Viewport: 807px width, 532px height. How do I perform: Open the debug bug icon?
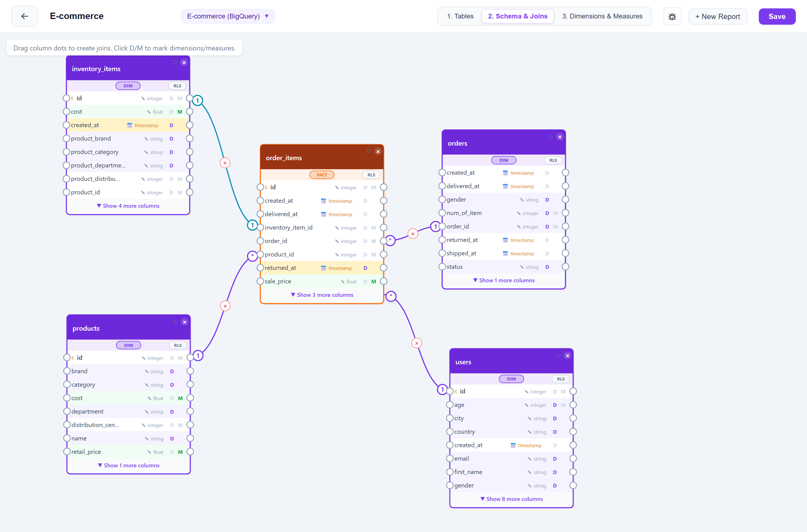[x=672, y=16]
